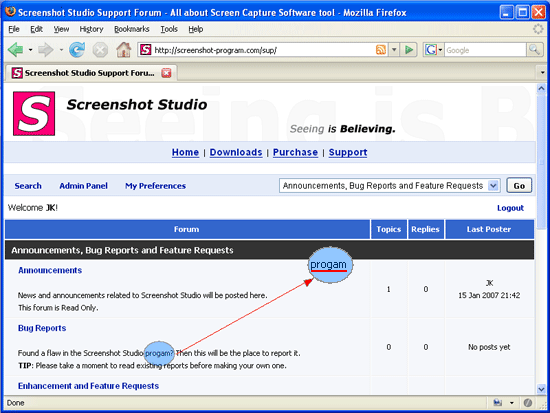The width and height of the screenshot is (550, 413).
Task: Click the 'Welcome JK!' text
Action: coord(33,208)
